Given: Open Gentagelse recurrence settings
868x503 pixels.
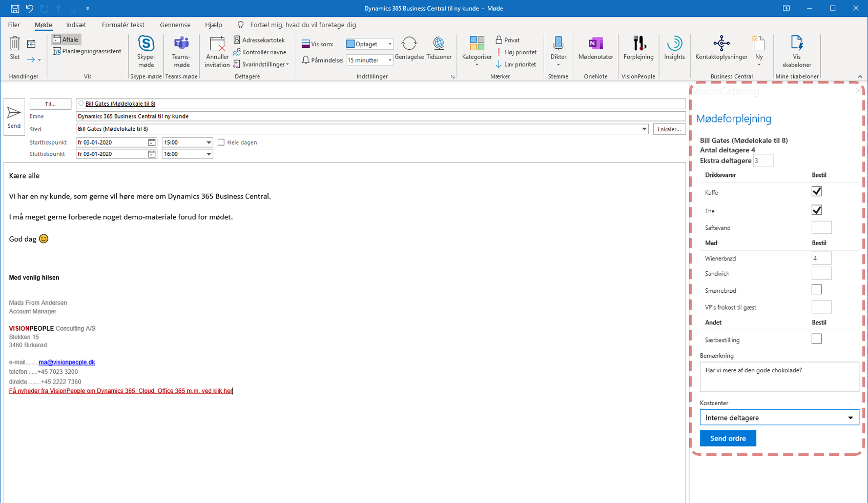Looking at the screenshot, I should [x=409, y=49].
